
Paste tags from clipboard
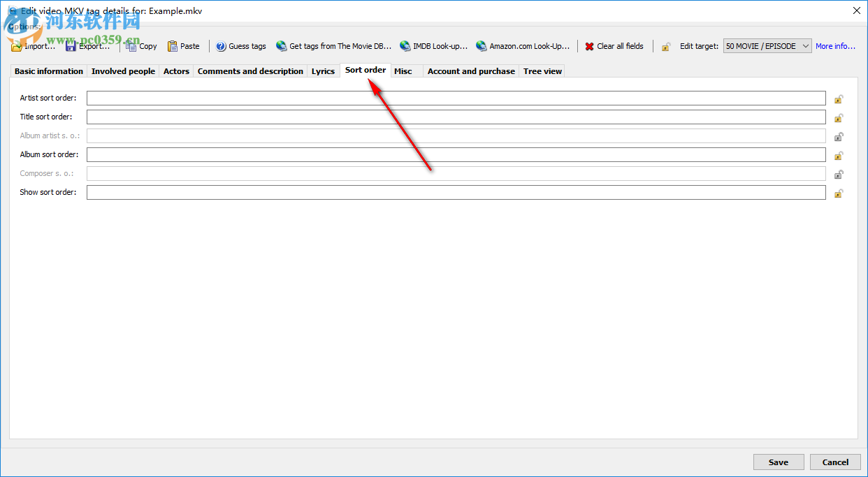tap(183, 45)
